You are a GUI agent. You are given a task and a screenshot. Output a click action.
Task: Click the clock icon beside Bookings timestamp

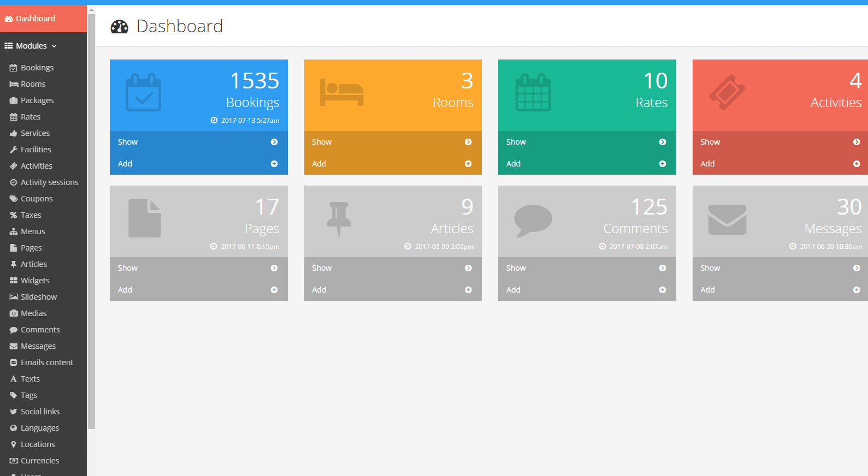click(214, 120)
